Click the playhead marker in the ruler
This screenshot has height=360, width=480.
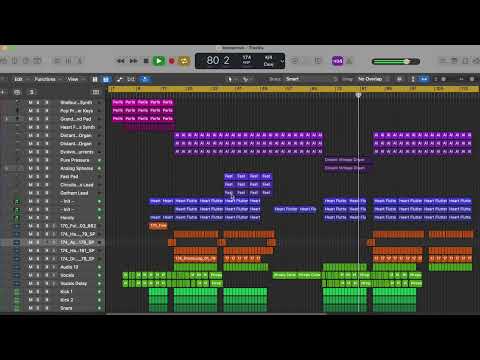tap(358, 95)
